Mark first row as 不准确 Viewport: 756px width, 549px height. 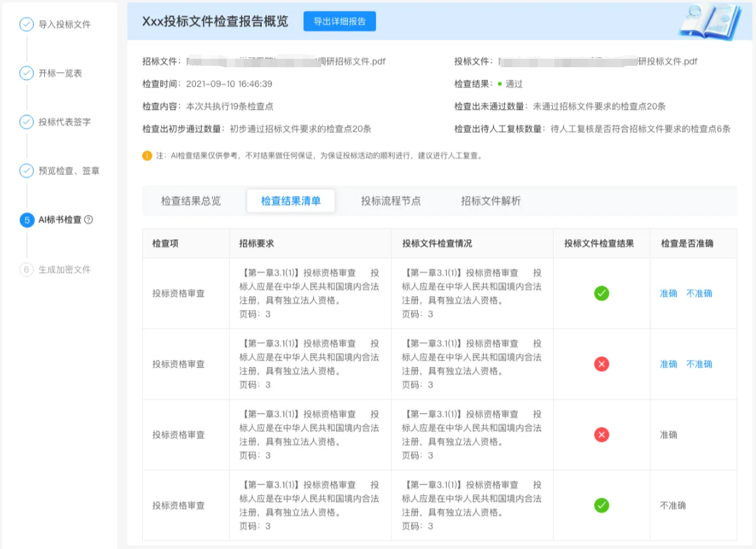699,293
